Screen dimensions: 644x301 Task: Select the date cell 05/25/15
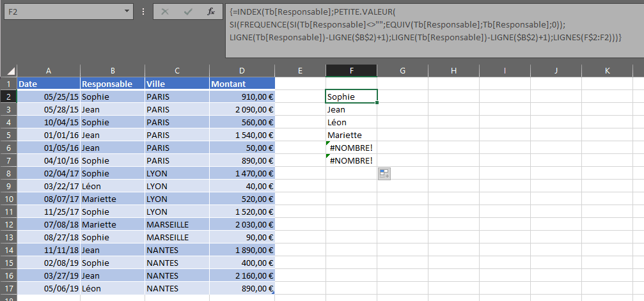click(49, 96)
